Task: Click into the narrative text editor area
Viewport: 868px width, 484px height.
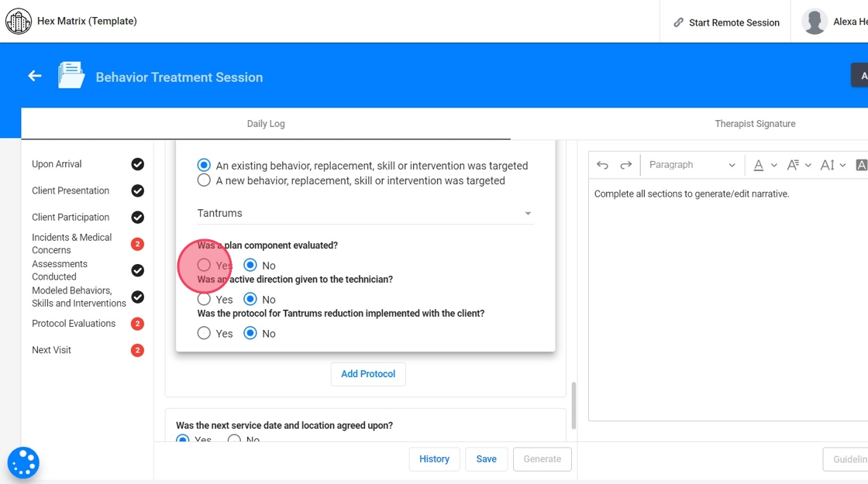Action: pyautogui.click(x=728, y=299)
